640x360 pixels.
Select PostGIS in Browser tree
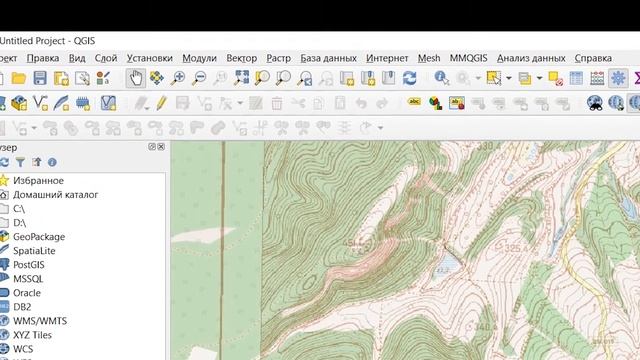29,265
